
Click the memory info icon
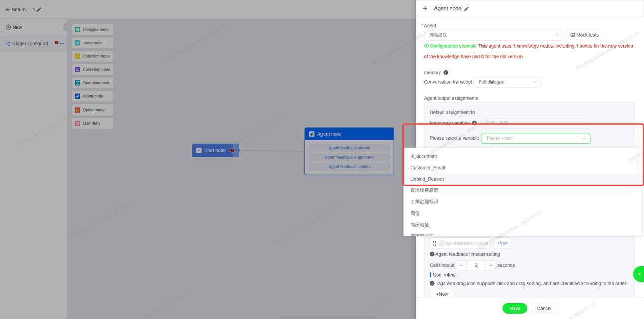446,73
